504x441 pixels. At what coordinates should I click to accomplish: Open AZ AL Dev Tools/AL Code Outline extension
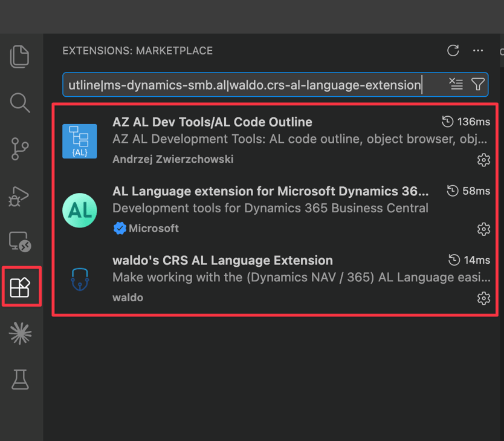(x=212, y=122)
